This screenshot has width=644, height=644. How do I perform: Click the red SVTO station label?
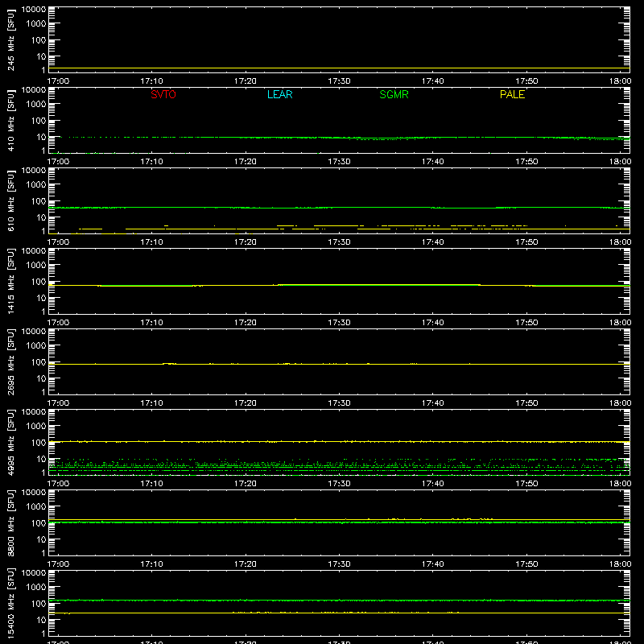pyautogui.click(x=163, y=94)
